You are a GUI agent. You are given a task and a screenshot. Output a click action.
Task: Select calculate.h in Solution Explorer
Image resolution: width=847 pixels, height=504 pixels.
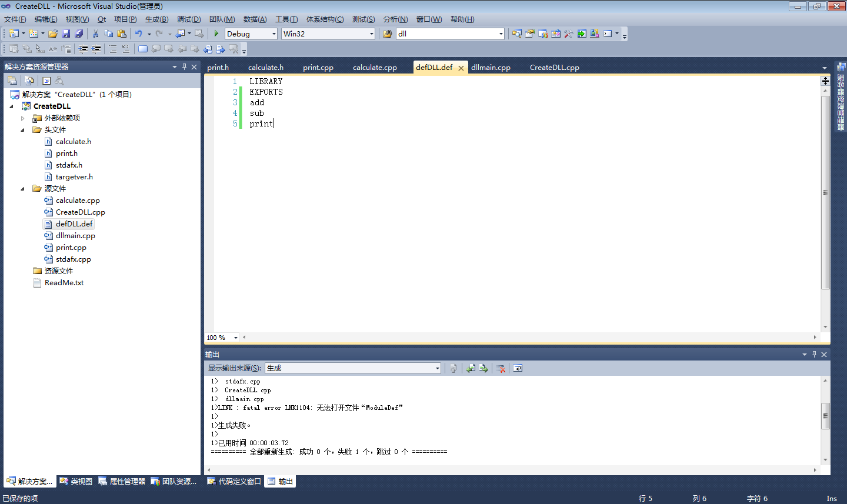[x=74, y=142]
